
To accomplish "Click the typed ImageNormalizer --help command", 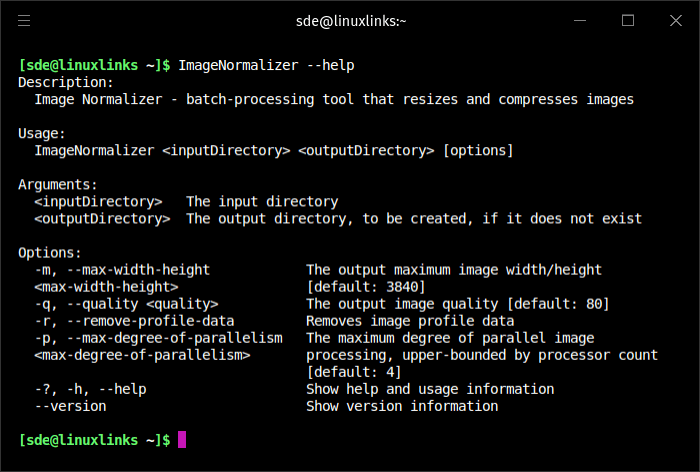I will click(266, 66).
